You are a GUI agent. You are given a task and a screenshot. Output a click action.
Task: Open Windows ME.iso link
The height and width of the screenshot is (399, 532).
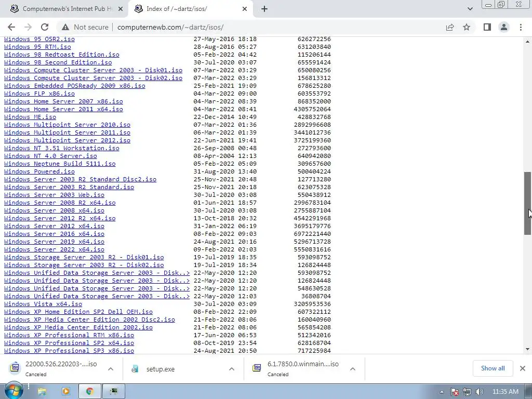(x=30, y=117)
